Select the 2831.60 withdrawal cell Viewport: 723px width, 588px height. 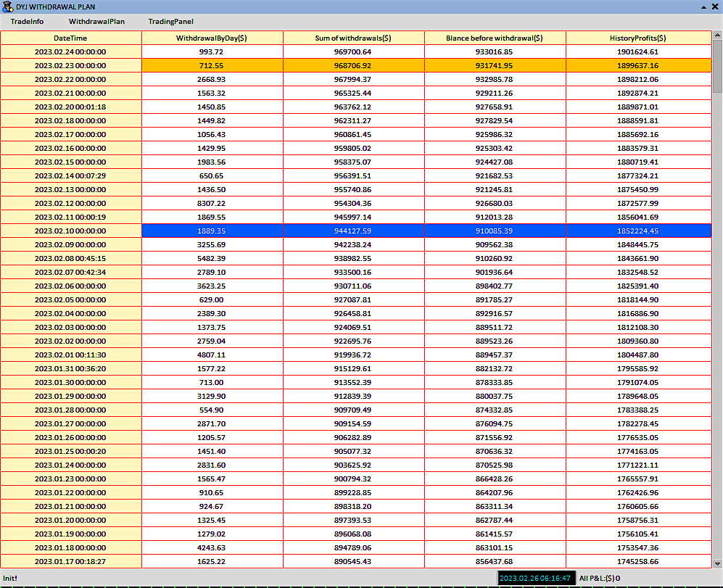tap(212, 465)
